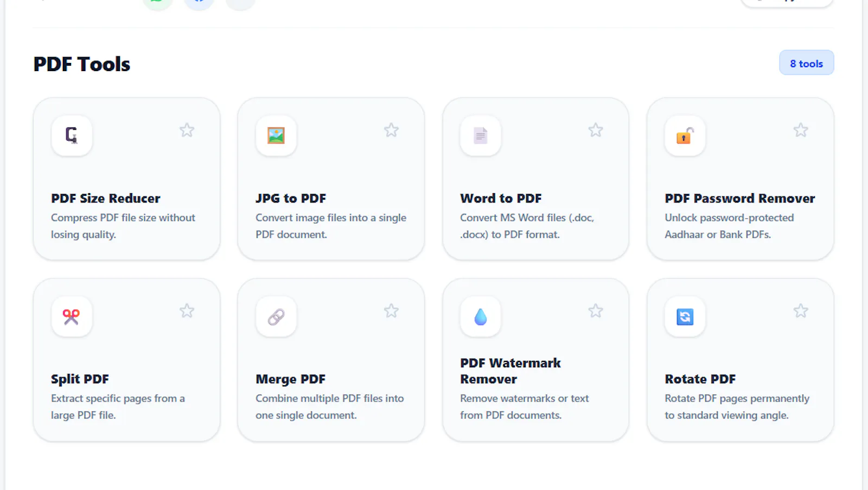Click the Rotate PDF arrows icon
This screenshot has height=490, width=868.
tap(685, 316)
